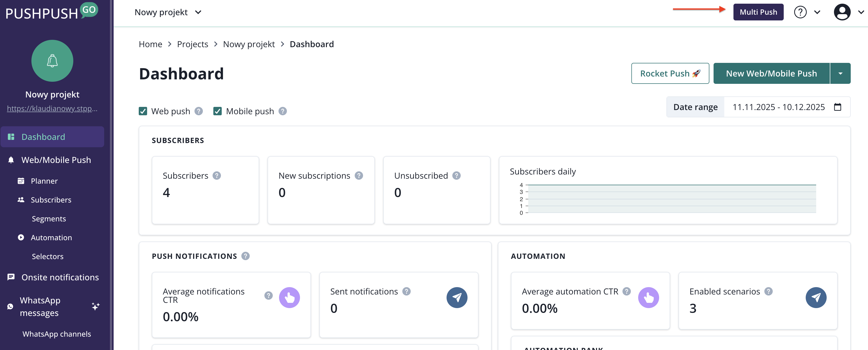
Task: Click help icon beside Unsubscribed
Action: (456, 176)
